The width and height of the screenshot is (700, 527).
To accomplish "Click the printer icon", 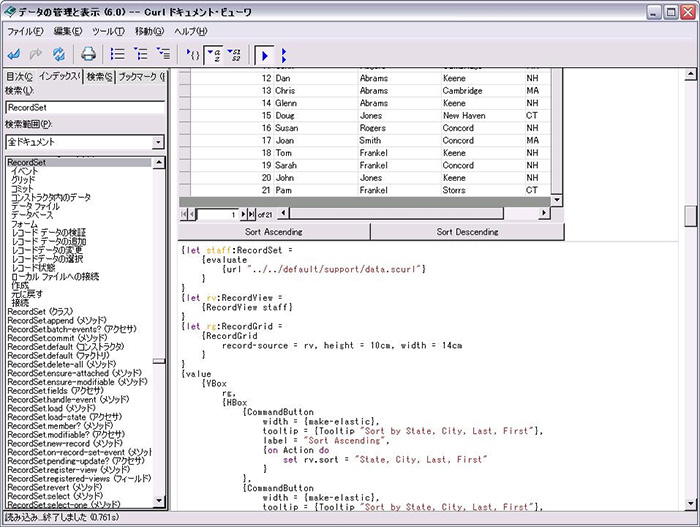I will 88,53.
